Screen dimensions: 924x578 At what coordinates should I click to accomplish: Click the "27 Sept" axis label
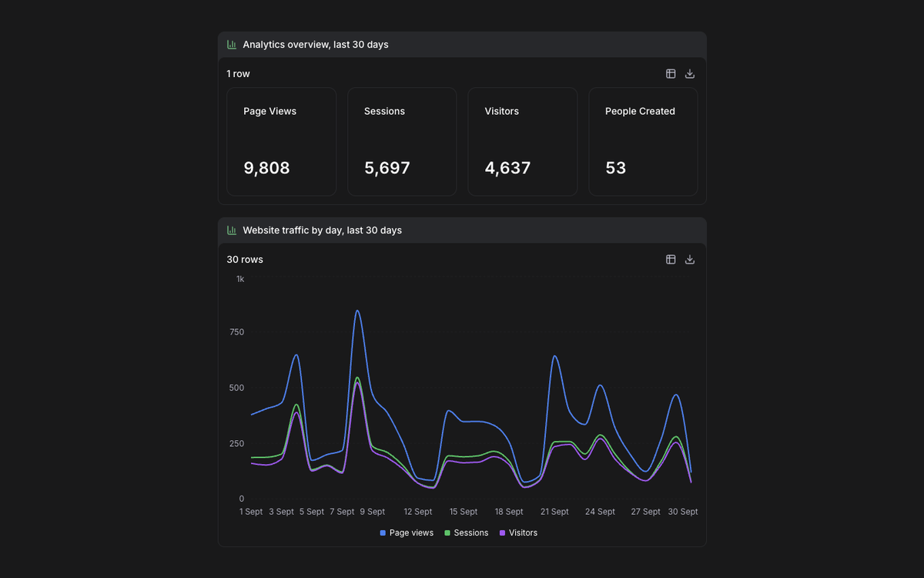tap(646, 512)
